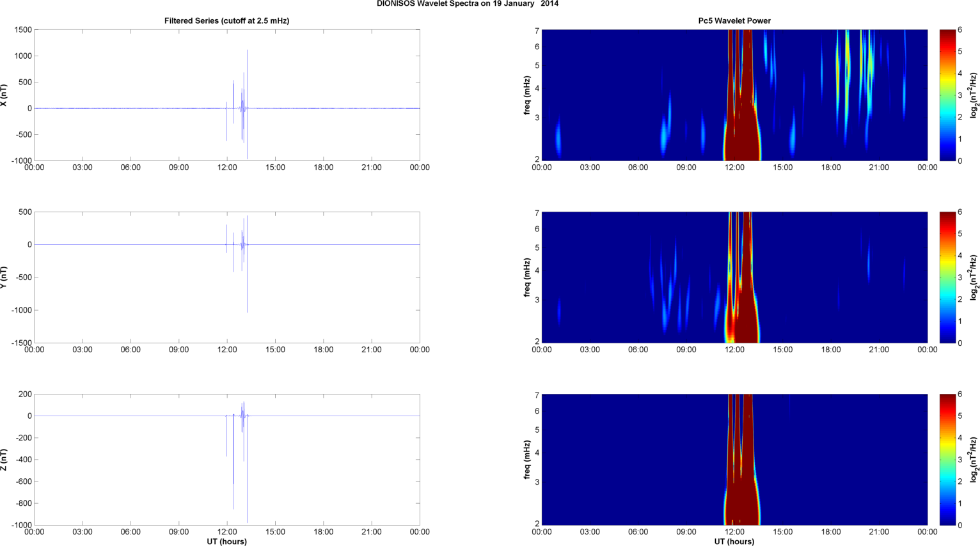Click the "UT (hours)" label under the Z series plot
Viewport: 980px width, 546px height.
pos(227,542)
